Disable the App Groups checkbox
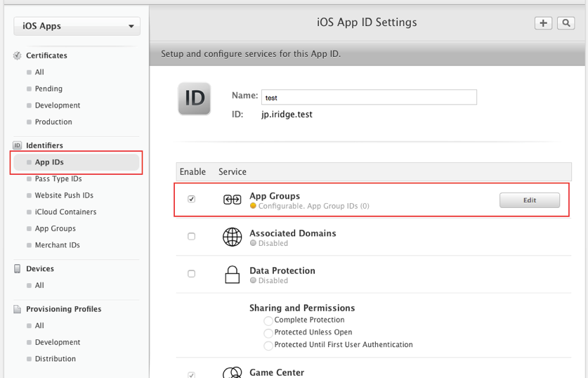Viewport: 588px width, 378px height. [x=191, y=200]
